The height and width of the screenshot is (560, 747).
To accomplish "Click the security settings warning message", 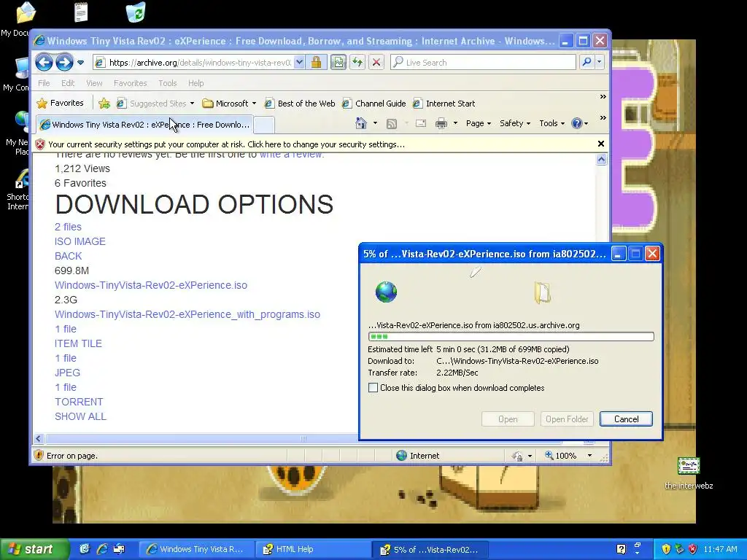I will [x=226, y=144].
